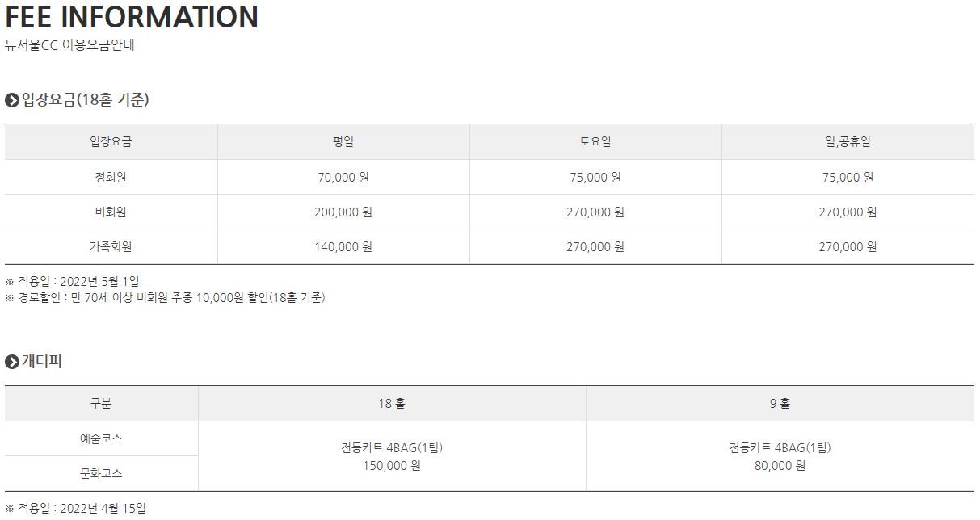Select the 정회원 row label
The height and width of the screenshot is (520, 980).
tap(111, 178)
